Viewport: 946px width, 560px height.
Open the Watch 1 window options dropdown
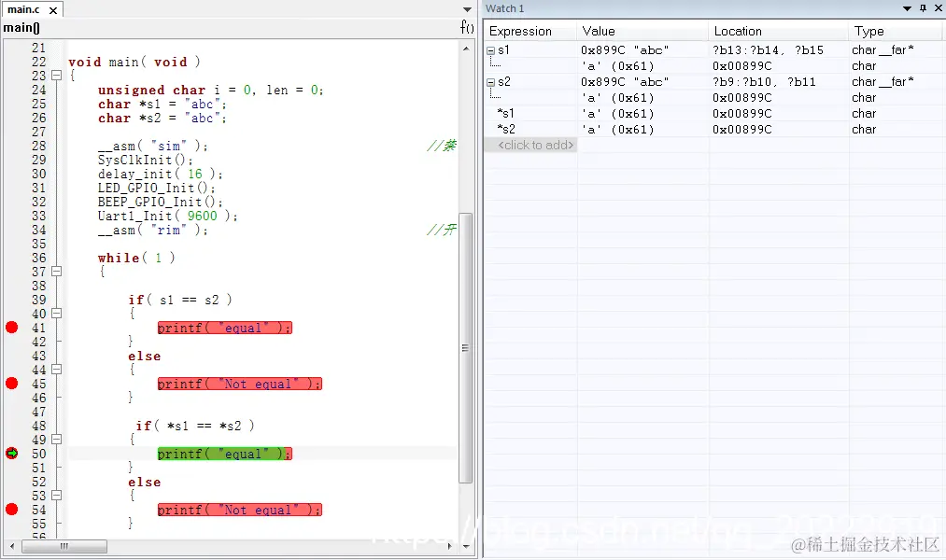pyautogui.click(x=907, y=8)
